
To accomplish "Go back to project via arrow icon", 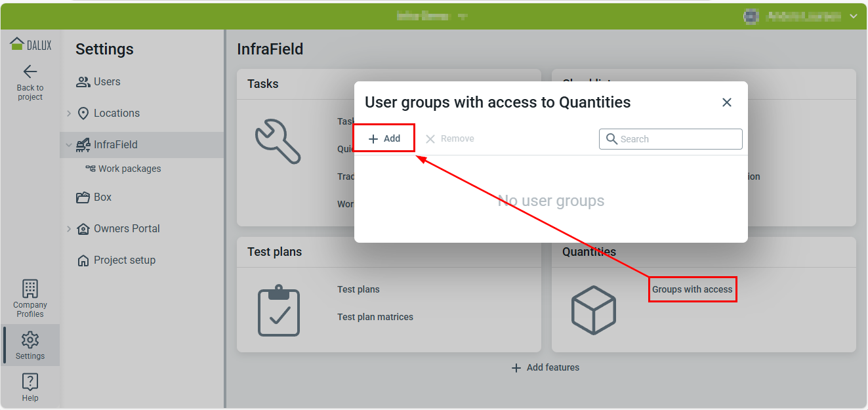I will 30,72.
